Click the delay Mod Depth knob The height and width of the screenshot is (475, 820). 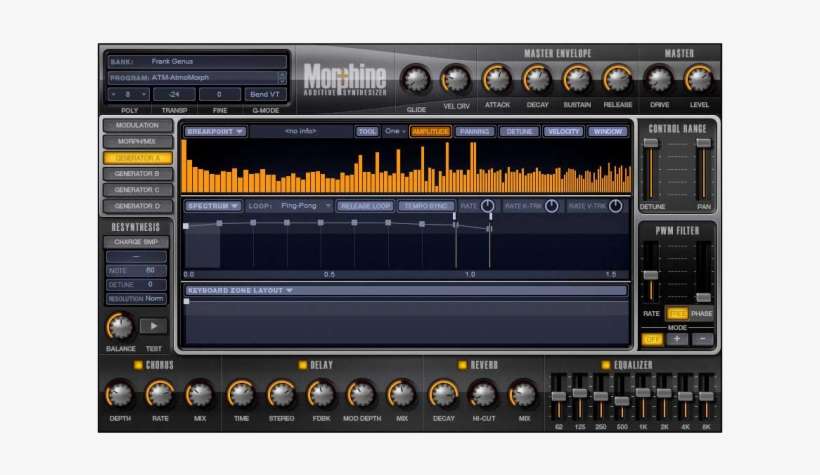[361, 395]
